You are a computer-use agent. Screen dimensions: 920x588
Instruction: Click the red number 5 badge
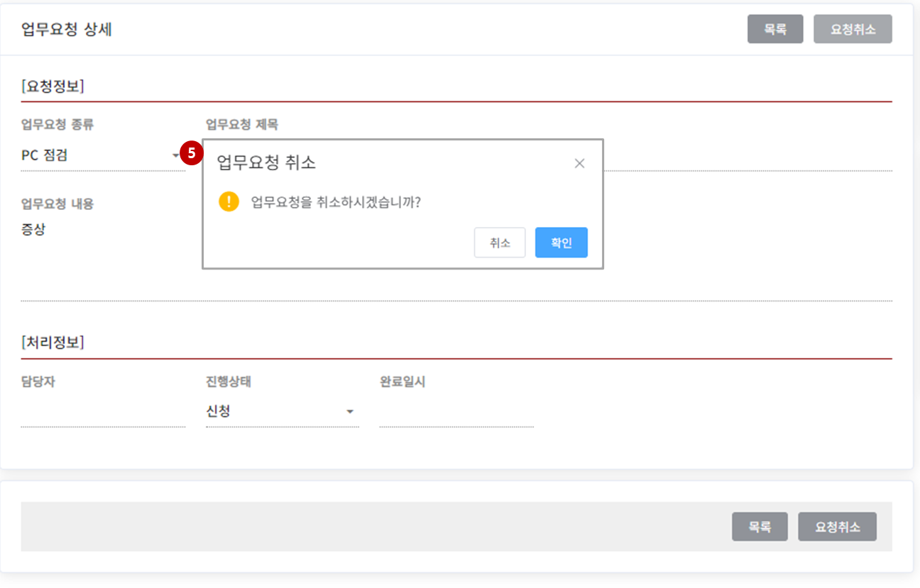click(191, 153)
